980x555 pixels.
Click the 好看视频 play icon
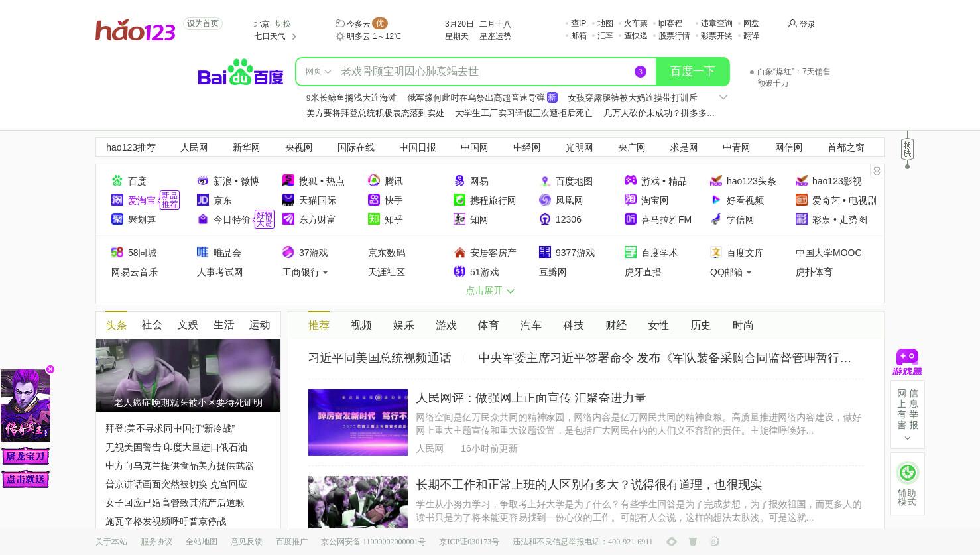click(x=716, y=200)
